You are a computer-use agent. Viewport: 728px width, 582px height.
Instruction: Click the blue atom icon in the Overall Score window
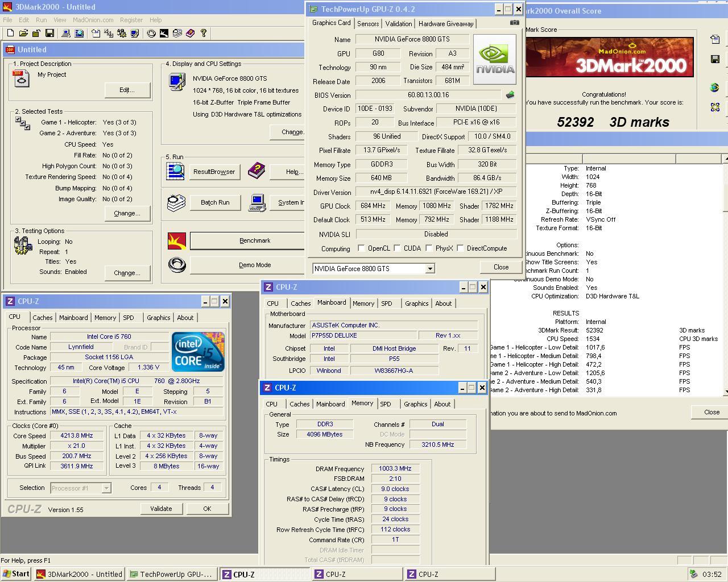(715, 107)
